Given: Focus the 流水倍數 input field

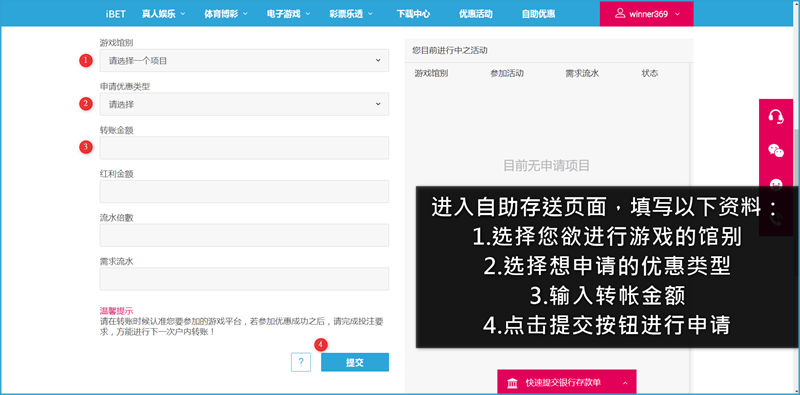Looking at the screenshot, I should click(x=244, y=235).
